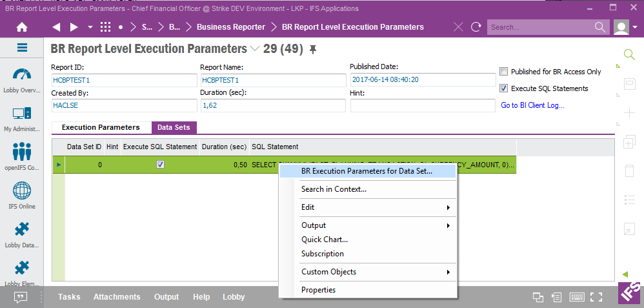Choose Search in Context menu item

[x=368, y=189]
